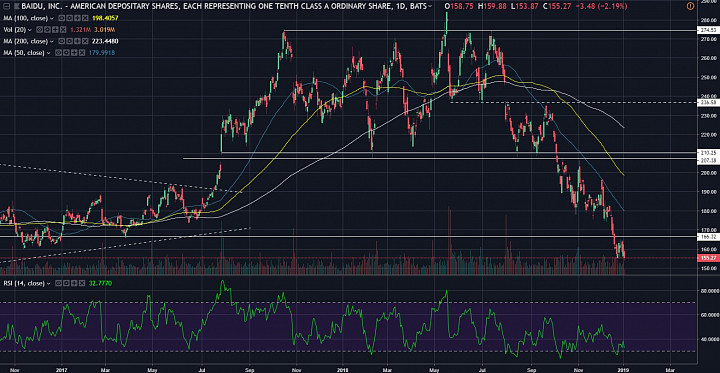Screen dimensions: 720x373
Task: Click the low price L153.87
Action: 525,6
